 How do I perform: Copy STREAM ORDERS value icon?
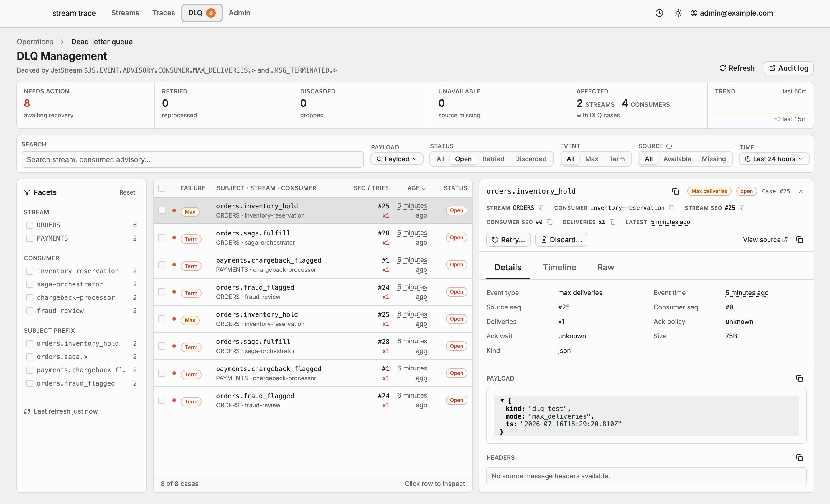click(x=541, y=208)
